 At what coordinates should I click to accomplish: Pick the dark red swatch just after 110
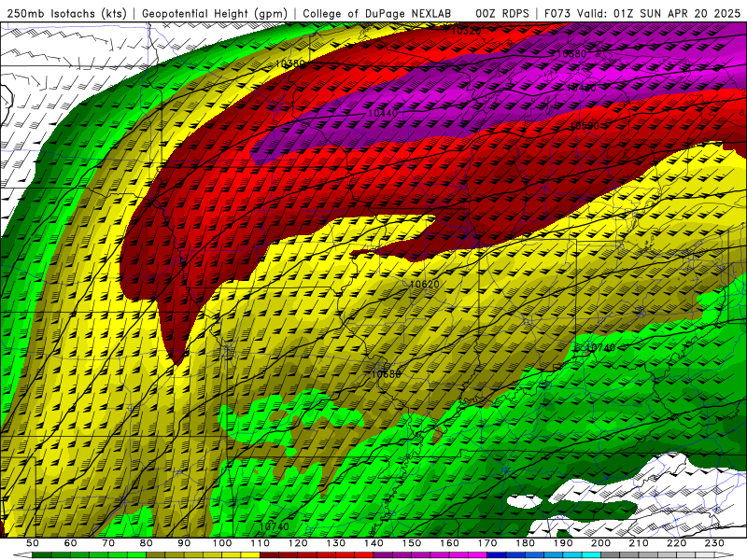(x=269, y=555)
